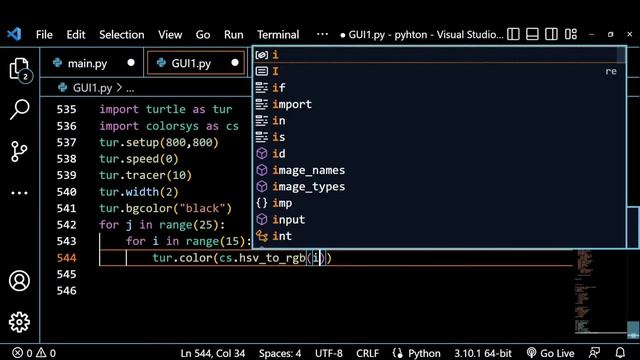Screen dimensions: 640x360
Task: Choose the 'import' keyword suggestion
Action: pyautogui.click(x=439, y=104)
